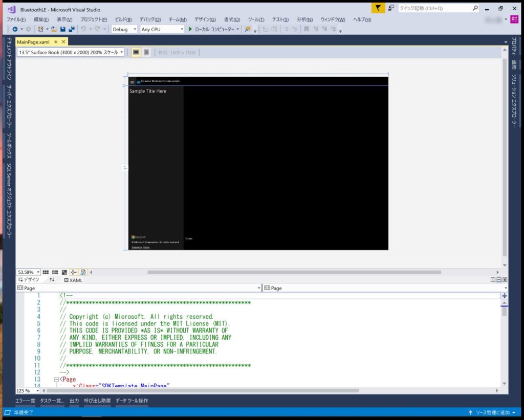Open the 呼び出し階層 panel tab
Viewport: 524px width, 420px height.
[97, 401]
